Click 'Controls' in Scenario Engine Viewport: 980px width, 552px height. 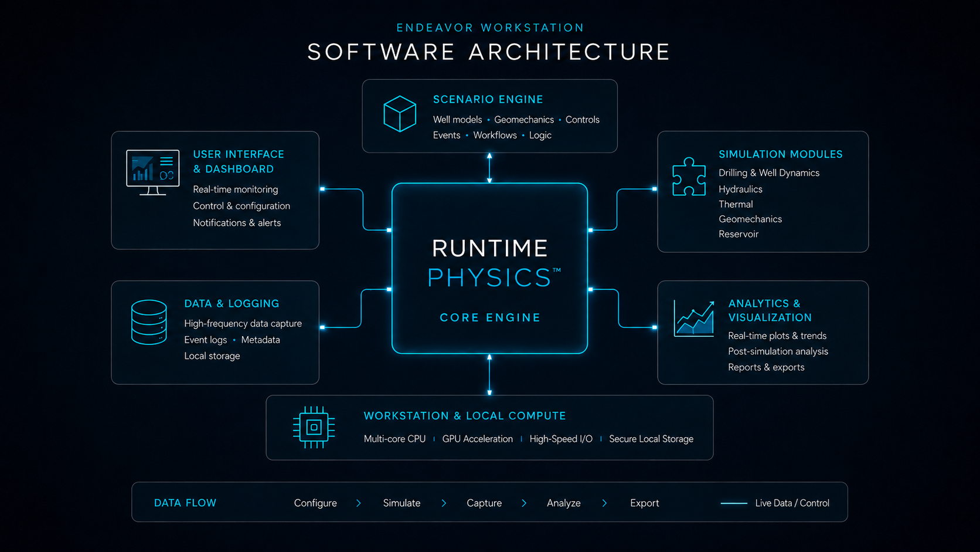(x=583, y=120)
